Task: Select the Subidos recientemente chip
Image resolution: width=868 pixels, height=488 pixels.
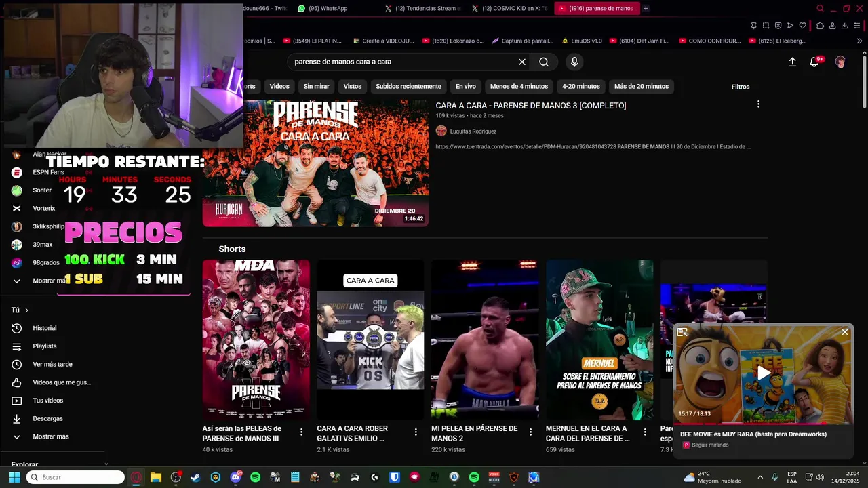Action: pyautogui.click(x=408, y=86)
